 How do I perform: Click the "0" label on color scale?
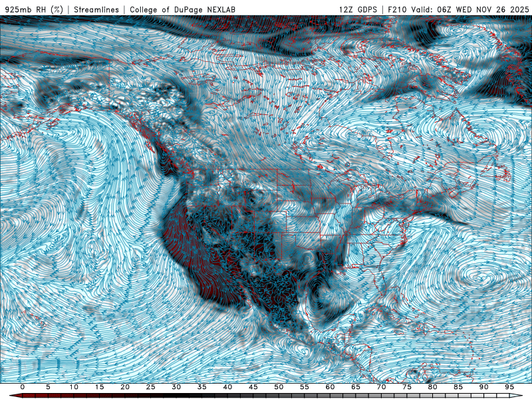click(23, 387)
